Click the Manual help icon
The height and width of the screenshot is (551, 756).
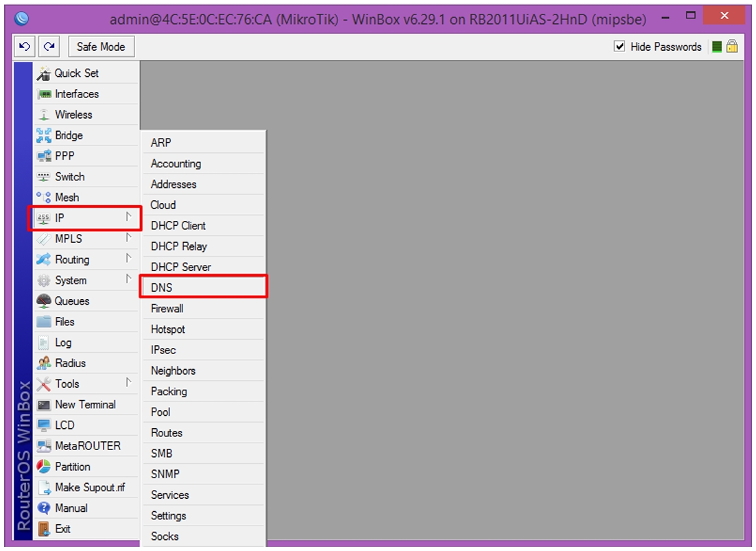[x=44, y=508]
